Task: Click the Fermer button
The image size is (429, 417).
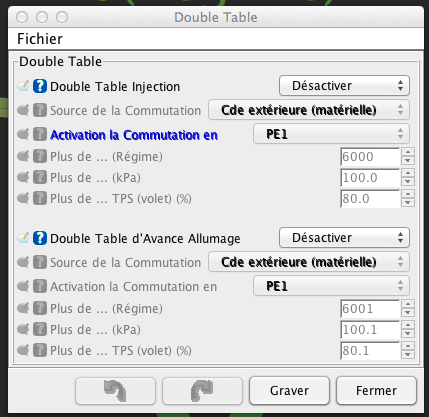Action: pos(376,391)
